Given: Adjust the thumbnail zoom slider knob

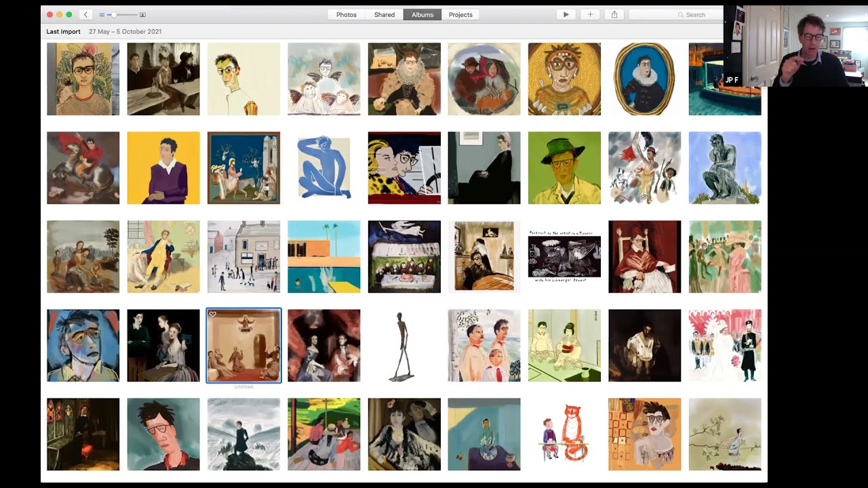Looking at the screenshot, I should point(114,14).
